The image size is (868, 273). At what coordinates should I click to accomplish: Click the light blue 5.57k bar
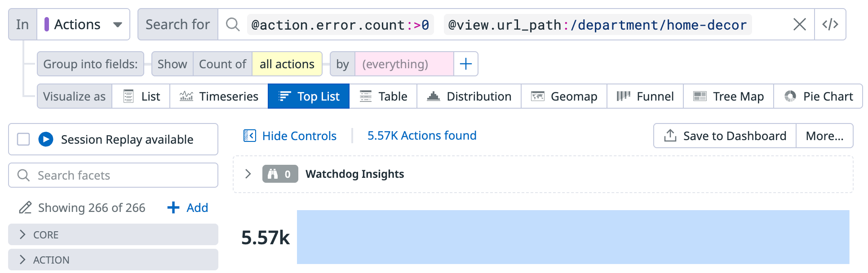click(573, 237)
